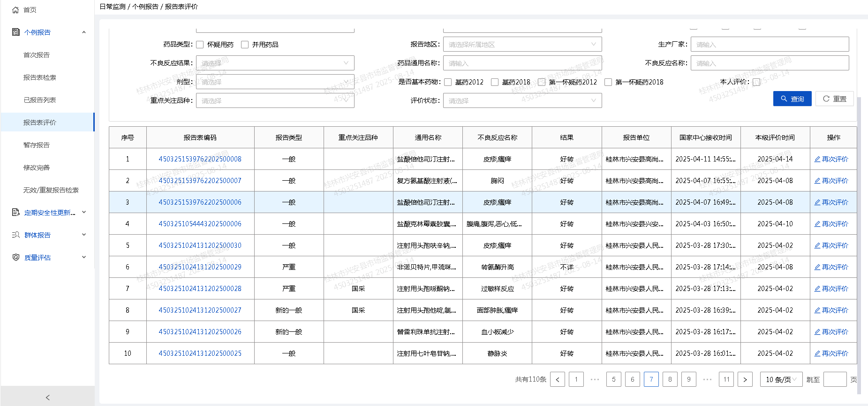Screen dimensions: 868x406
Task: Open report 45032515397622025000008 link
Action: [200, 159]
